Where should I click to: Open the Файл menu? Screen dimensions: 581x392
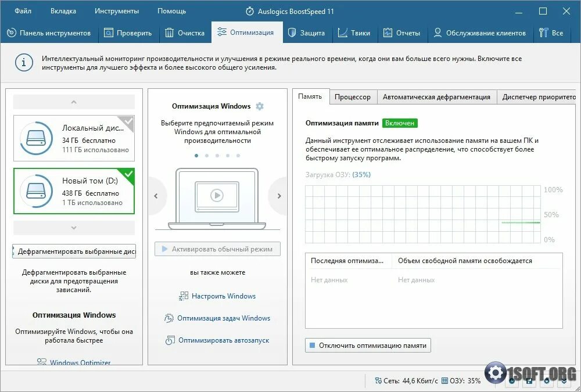click(x=23, y=11)
